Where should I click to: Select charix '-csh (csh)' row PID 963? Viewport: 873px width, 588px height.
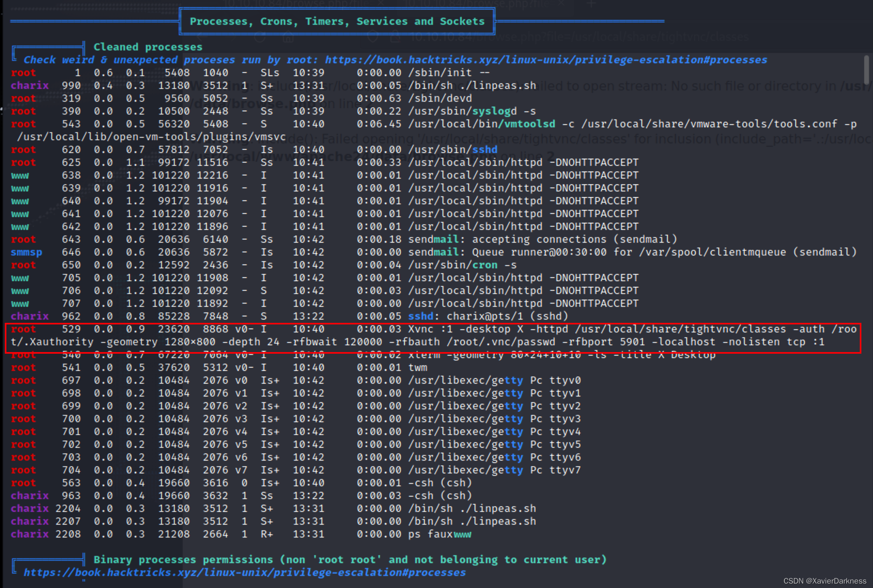coord(241,495)
